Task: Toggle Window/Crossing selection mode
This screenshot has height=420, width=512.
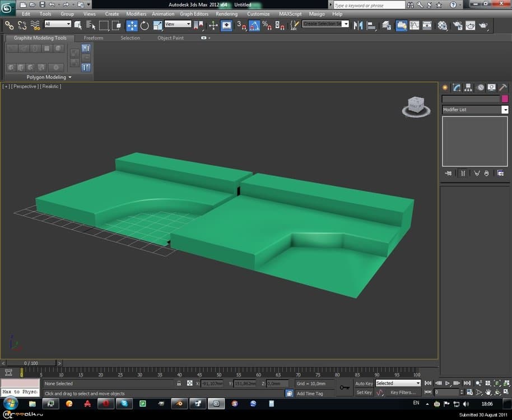Action: pyautogui.click(x=117, y=25)
